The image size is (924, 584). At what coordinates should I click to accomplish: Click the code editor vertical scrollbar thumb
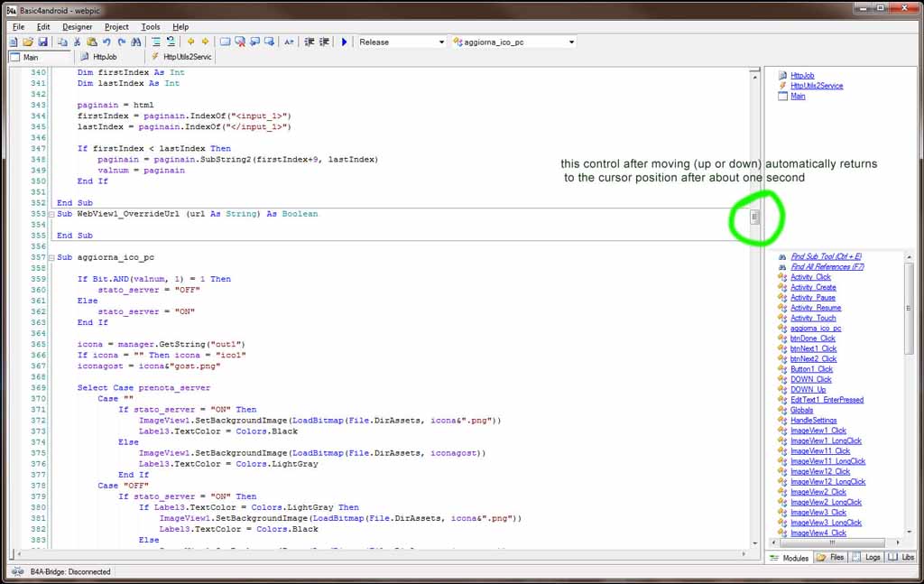click(754, 217)
